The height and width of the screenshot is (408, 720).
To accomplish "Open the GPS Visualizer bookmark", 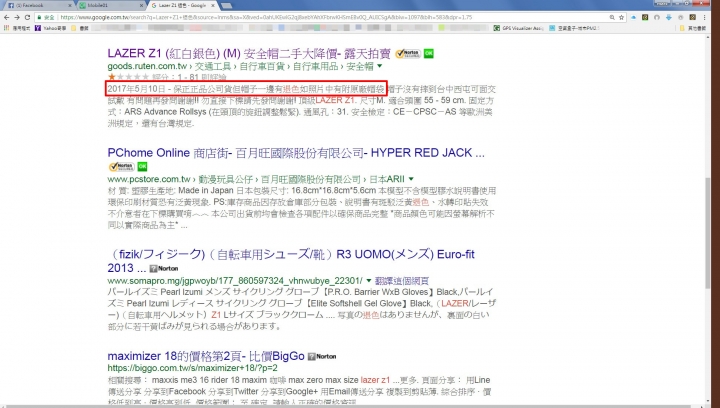I will click(x=519, y=28).
